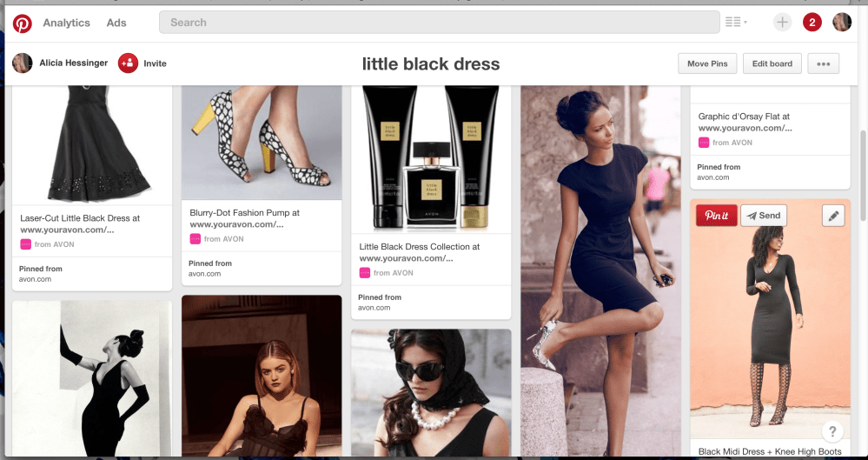Open photo of woman with sunglasses and pearls
Image resolution: width=868 pixels, height=460 pixels.
tap(431, 393)
